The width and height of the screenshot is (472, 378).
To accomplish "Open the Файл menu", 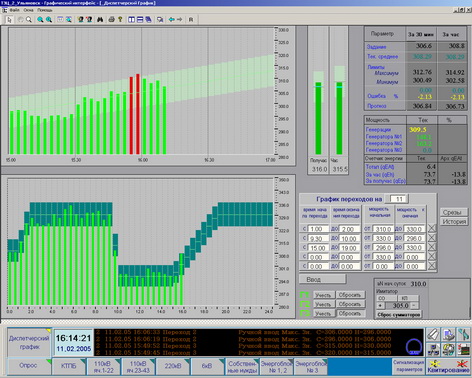I will point(14,10).
